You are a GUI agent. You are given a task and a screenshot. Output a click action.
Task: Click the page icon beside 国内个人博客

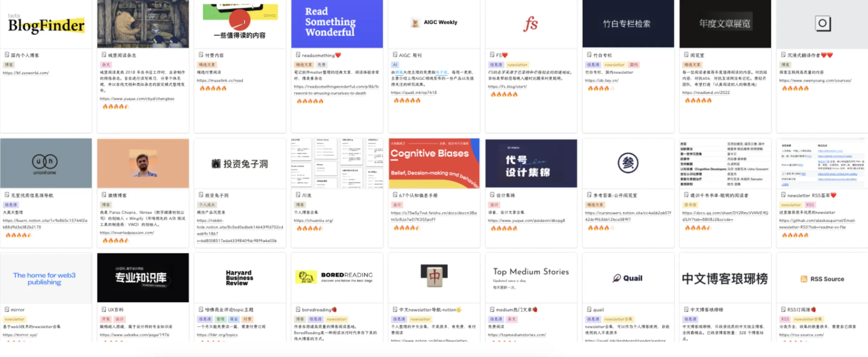coord(7,55)
